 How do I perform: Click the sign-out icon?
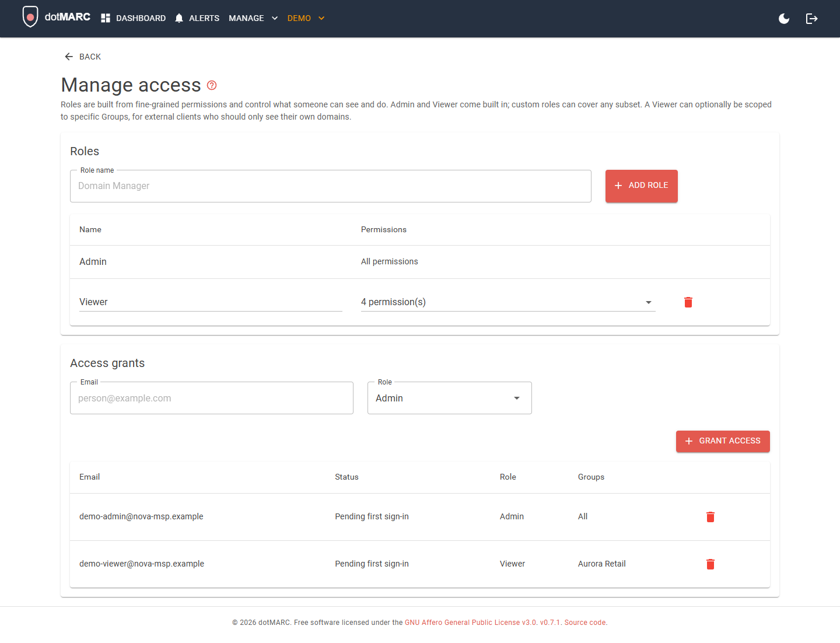tap(812, 19)
